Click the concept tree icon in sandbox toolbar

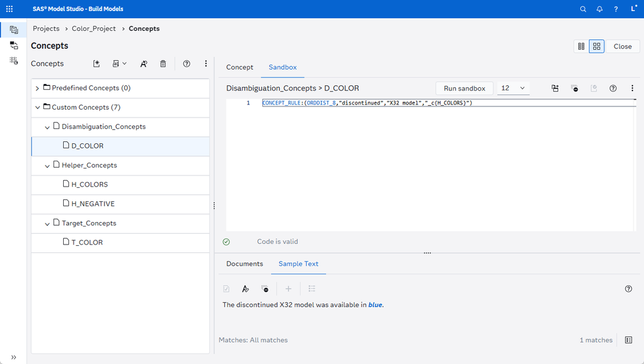[555, 88]
